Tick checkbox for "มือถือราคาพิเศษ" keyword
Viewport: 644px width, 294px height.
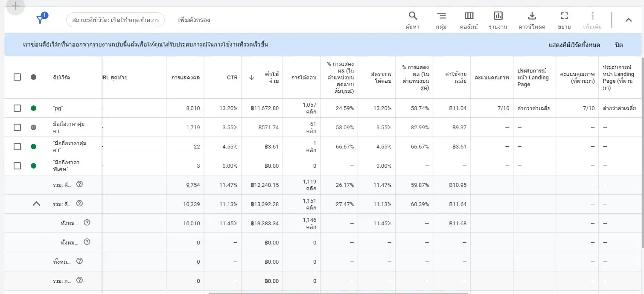click(x=17, y=166)
